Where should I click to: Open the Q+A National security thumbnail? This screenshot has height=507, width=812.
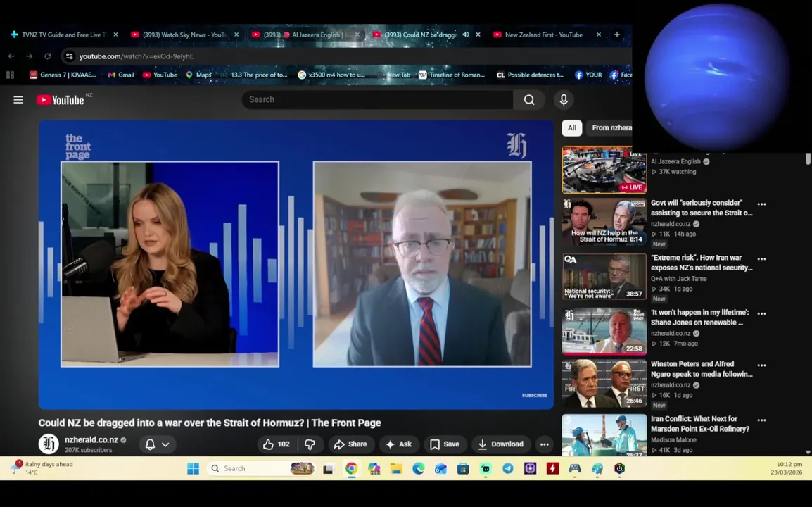(604, 277)
